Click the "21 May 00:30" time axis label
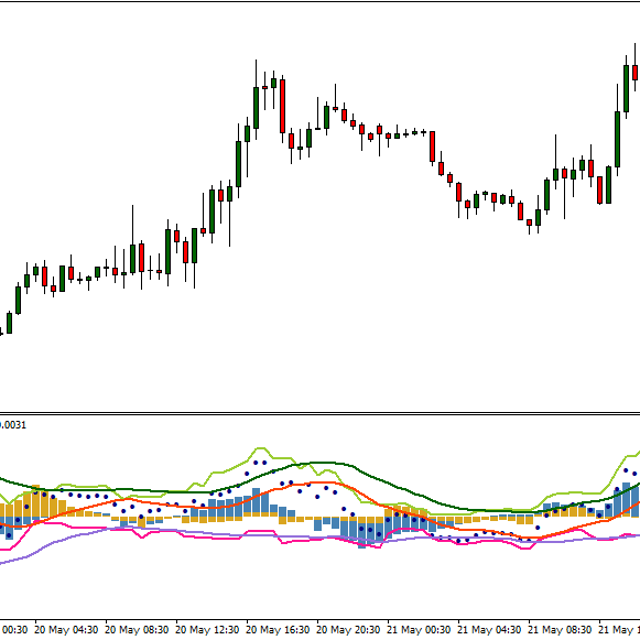Screen dimensions: 640x640 coord(421,631)
